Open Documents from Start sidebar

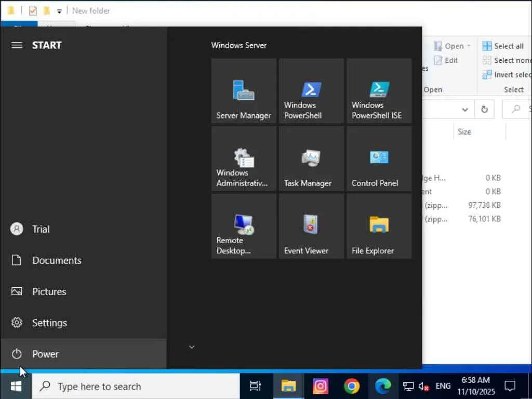point(84,261)
